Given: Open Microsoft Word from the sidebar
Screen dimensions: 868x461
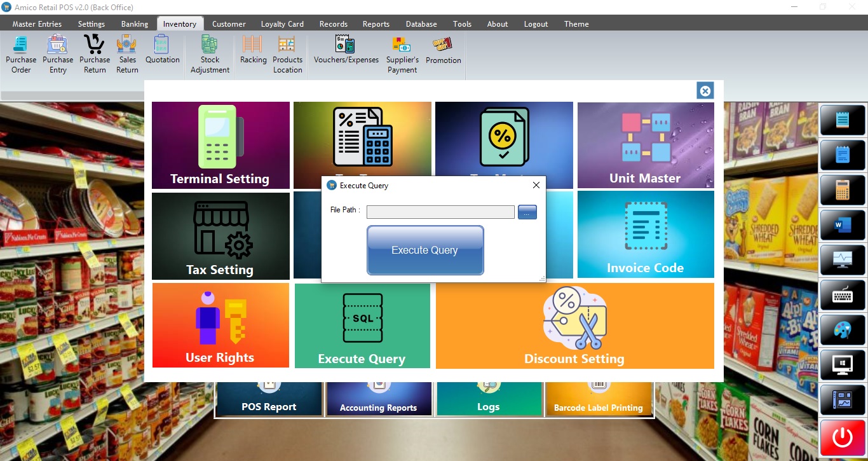Looking at the screenshot, I should coord(843,224).
